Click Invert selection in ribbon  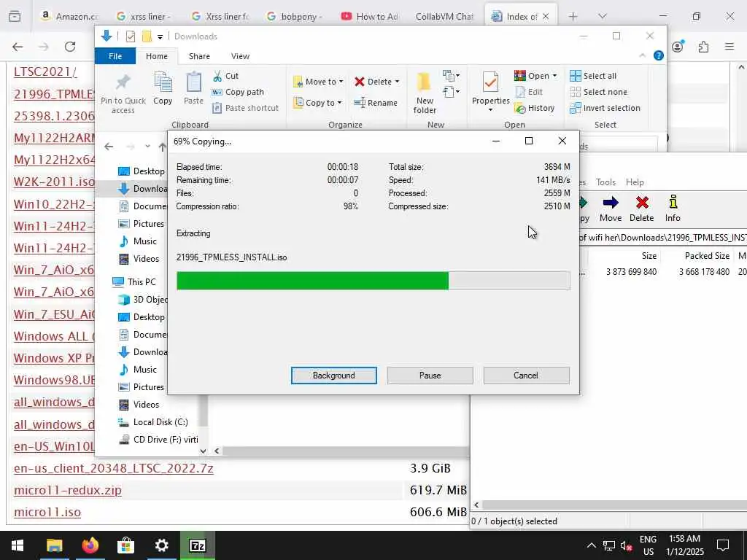[x=605, y=108]
